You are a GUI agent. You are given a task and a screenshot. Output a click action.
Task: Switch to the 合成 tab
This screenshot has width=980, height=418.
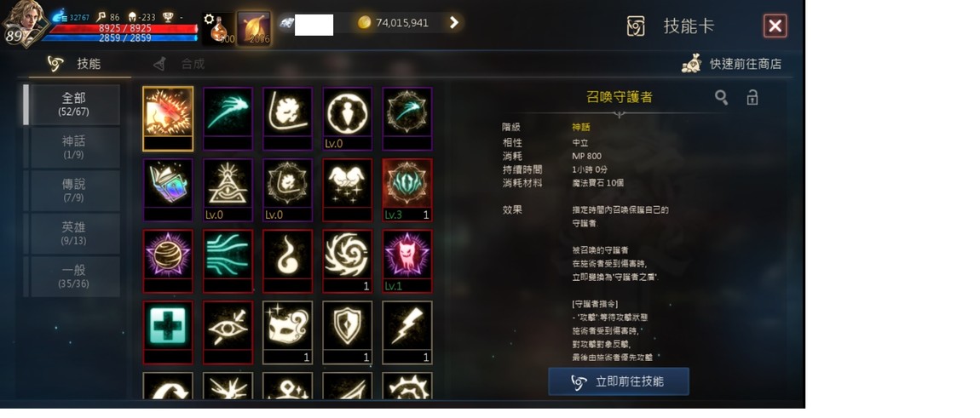click(179, 64)
